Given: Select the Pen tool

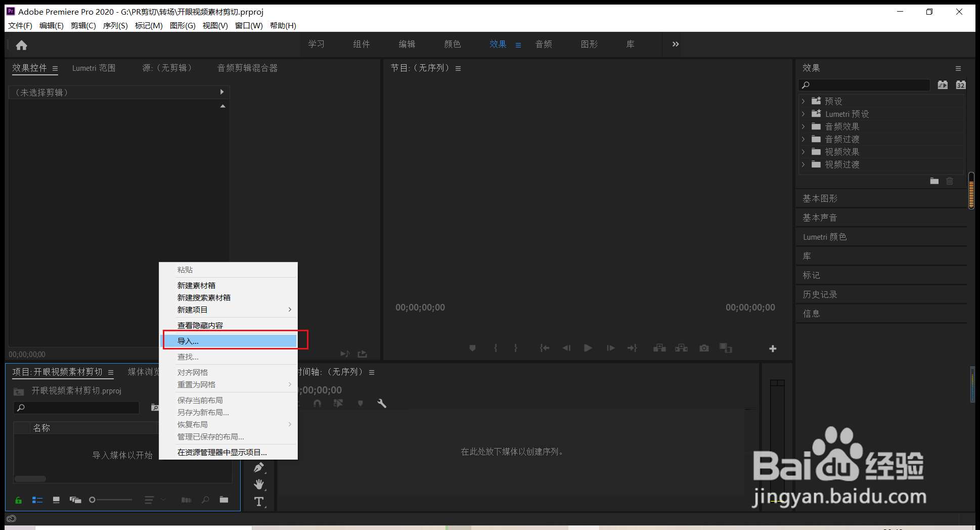Looking at the screenshot, I should [x=259, y=468].
